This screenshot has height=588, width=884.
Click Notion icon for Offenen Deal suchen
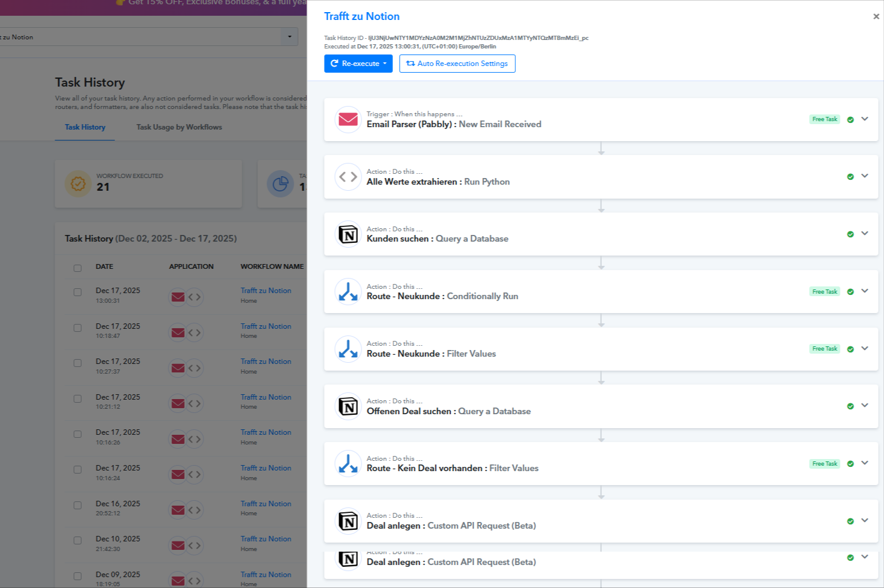coord(348,407)
